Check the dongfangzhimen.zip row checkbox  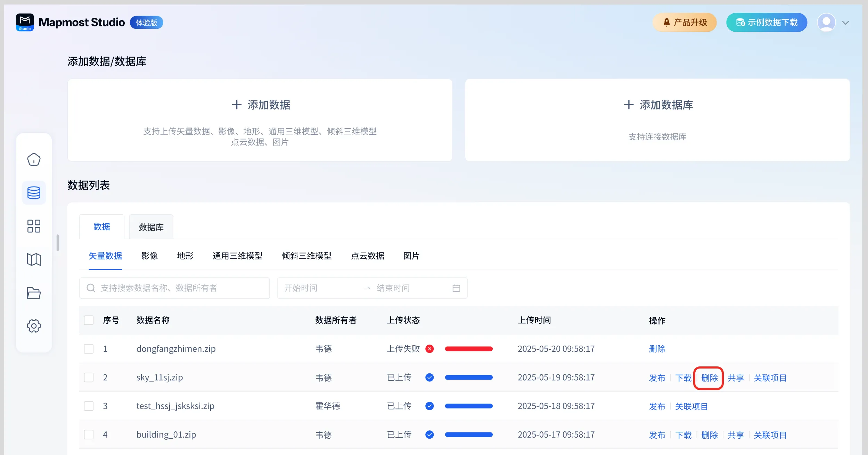click(x=89, y=349)
